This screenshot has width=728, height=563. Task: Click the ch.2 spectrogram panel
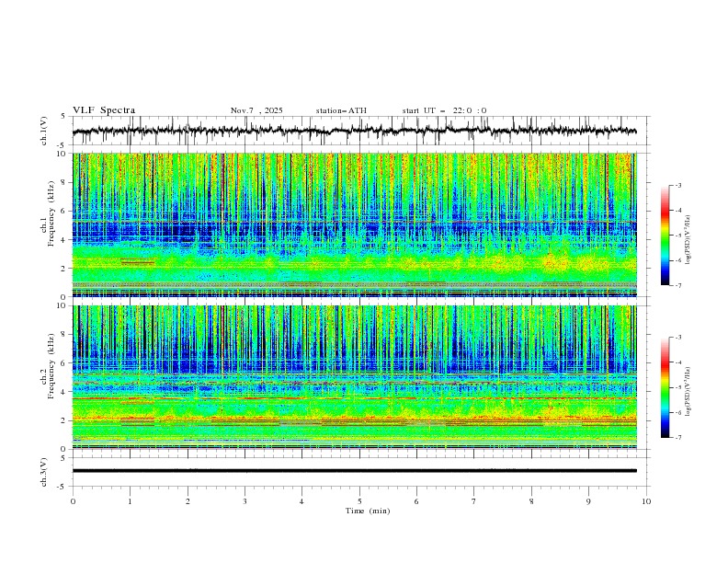[x=354, y=377]
